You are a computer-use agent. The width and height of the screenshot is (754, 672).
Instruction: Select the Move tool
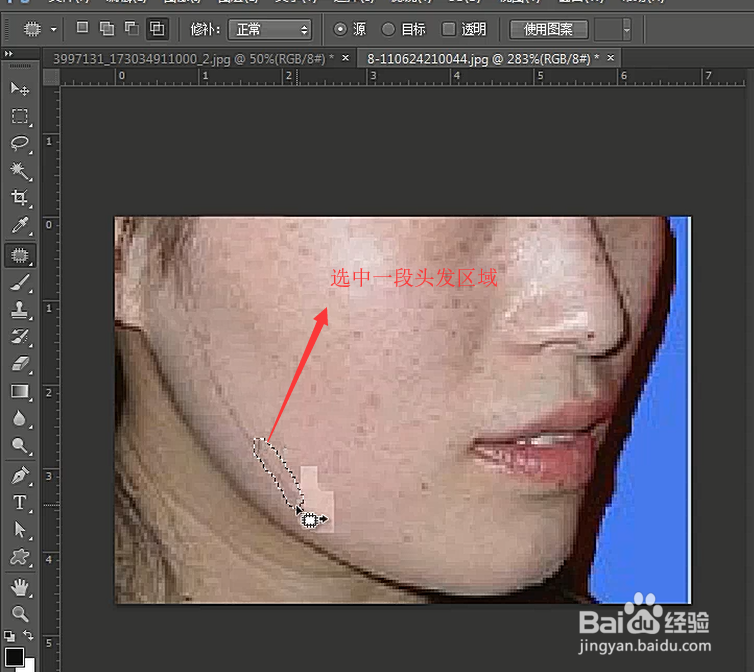pyautogui.click(x=20, y=89)
